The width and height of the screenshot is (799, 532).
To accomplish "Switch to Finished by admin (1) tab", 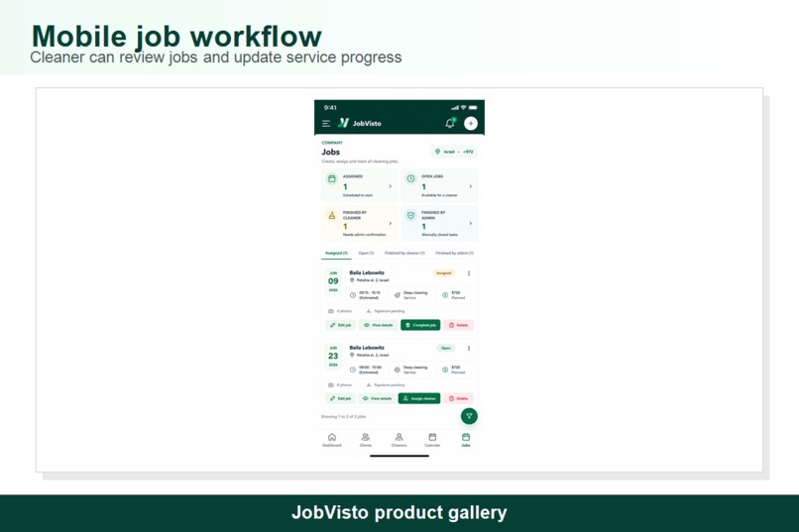I will point(455,253).
